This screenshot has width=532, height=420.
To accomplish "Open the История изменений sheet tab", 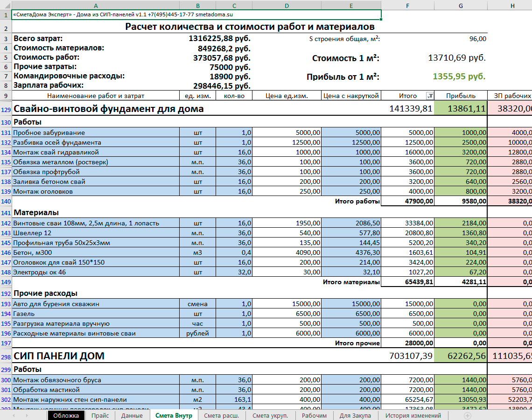I will [x=413, y=416].
